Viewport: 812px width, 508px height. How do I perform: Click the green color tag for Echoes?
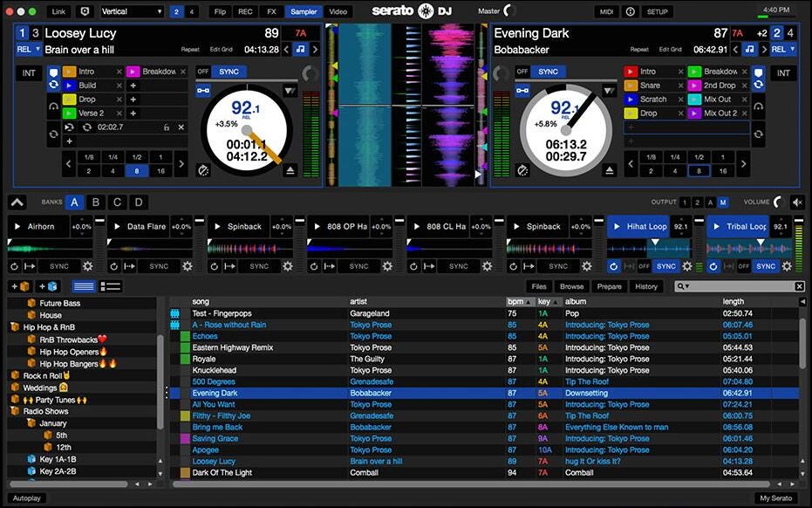click(185, 336)
